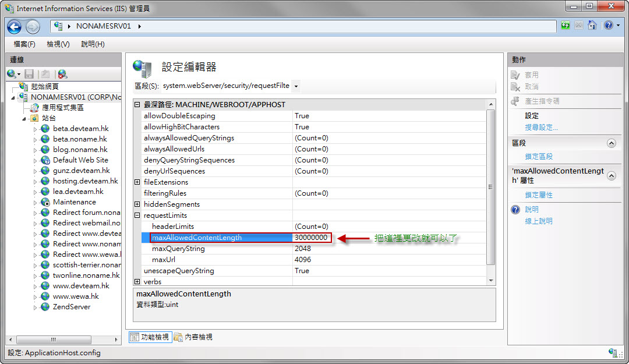Click the Maintenance site stopped globe icon
This screenshot has height=364, width=629.
pyautogui.click(x=45, y=202)
